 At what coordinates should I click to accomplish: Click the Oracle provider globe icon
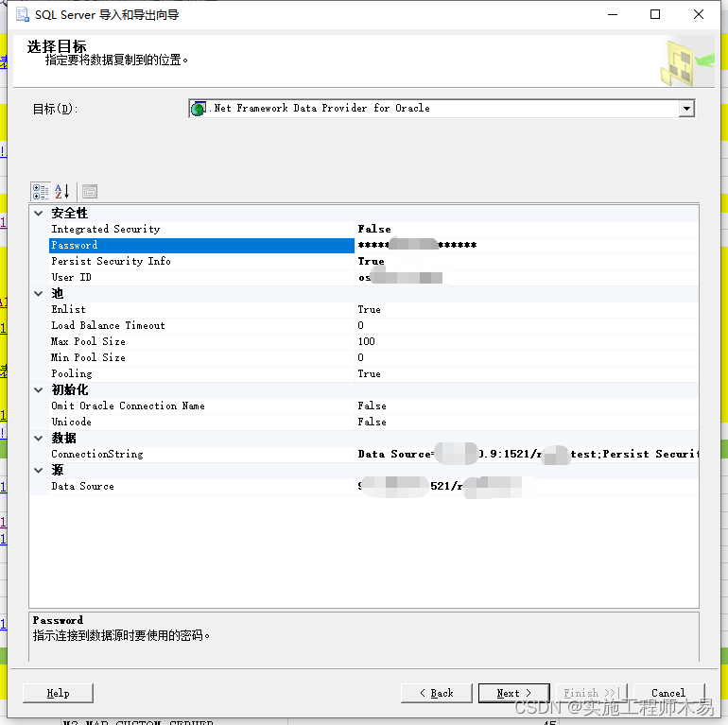click(199, 109)
